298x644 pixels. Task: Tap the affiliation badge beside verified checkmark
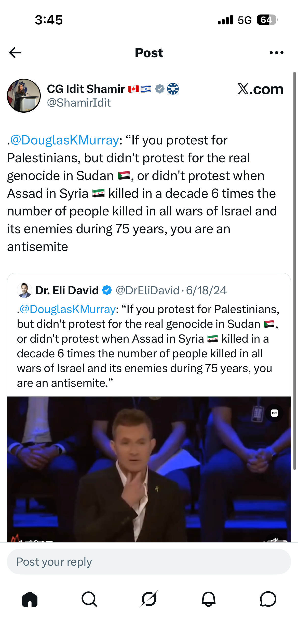point(173,89)
